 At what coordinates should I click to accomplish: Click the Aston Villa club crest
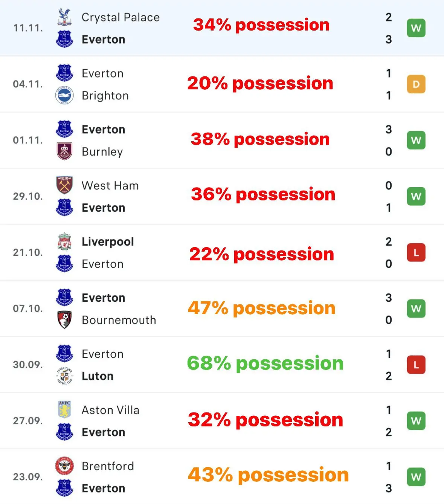coord(64,409)
